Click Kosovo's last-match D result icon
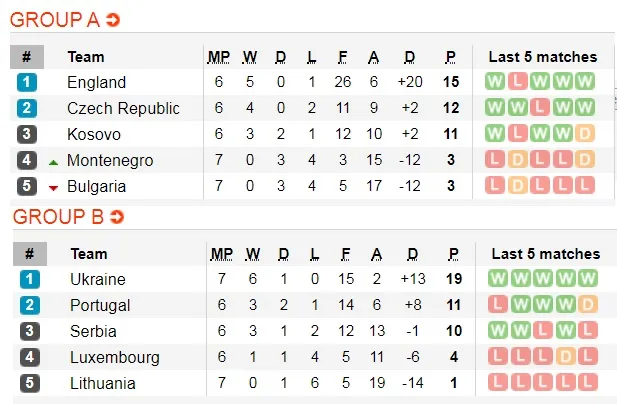Image resolution: width=617 pixels, height=404 pixels. pos(585,134)
